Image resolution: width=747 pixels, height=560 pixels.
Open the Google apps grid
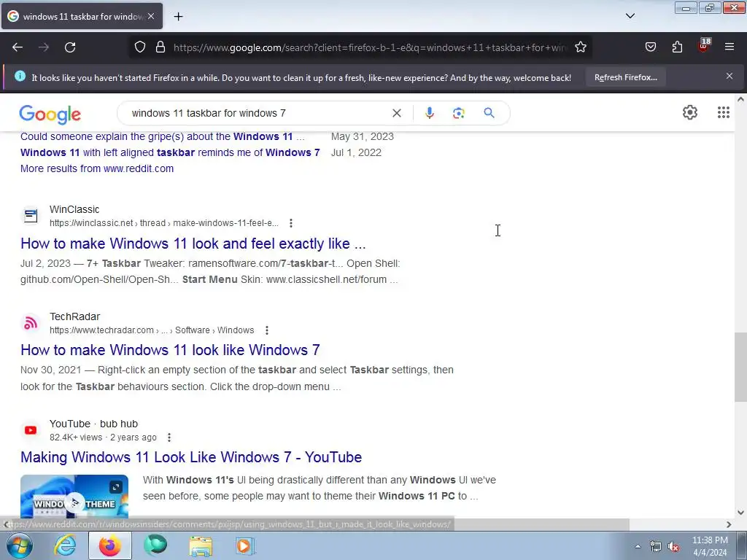pyautogui.click(x=723, y=112)
